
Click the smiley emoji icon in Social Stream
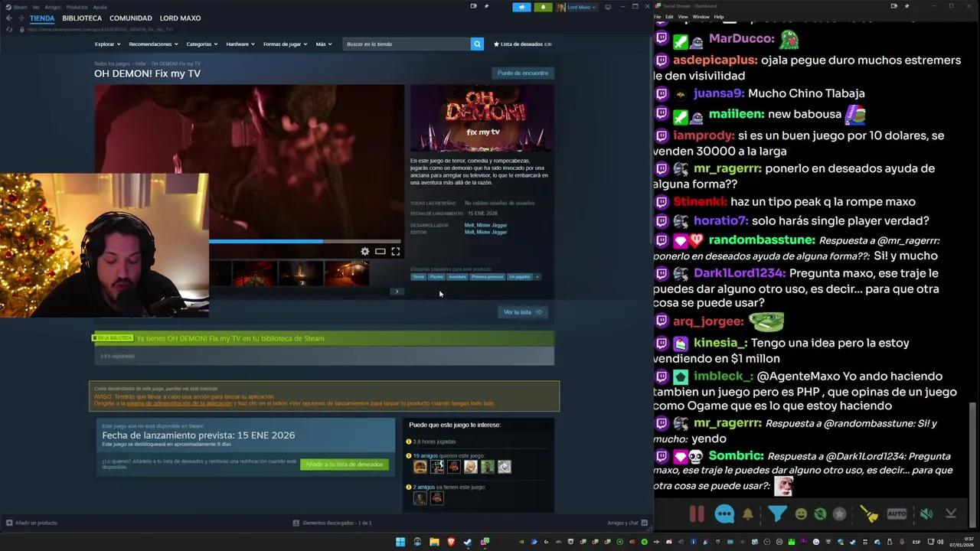801,514
